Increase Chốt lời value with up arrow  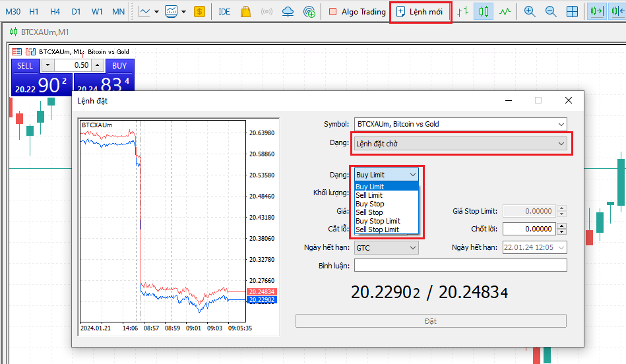(x=562, y=226)
